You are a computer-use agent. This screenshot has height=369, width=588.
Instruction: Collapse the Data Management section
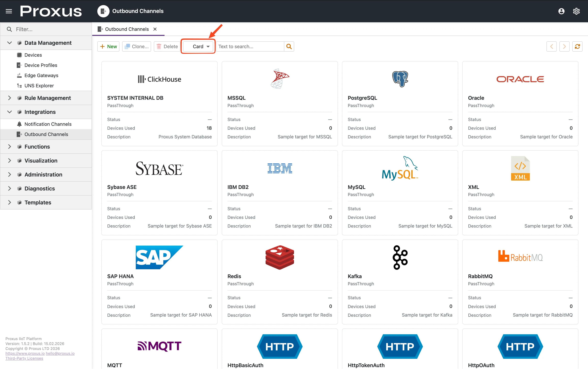(x=10, y=43)
